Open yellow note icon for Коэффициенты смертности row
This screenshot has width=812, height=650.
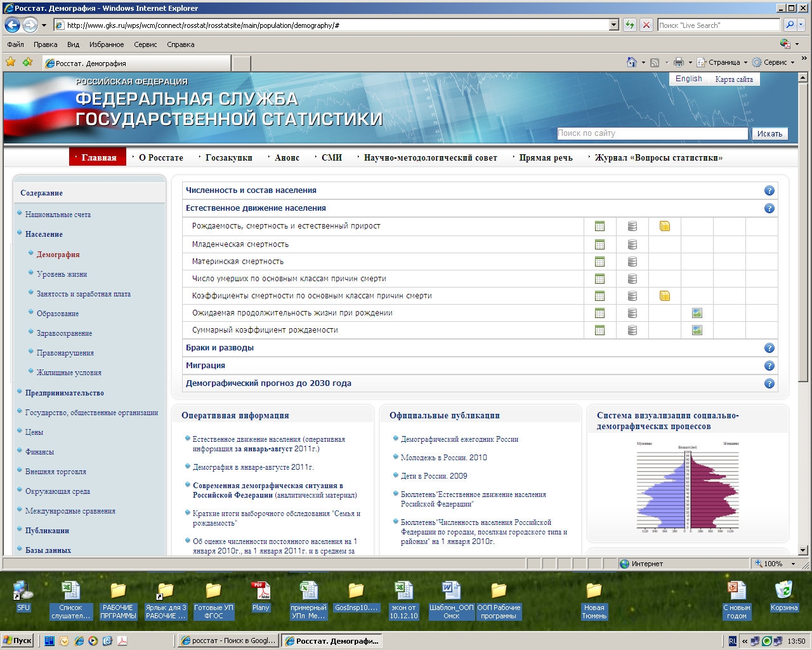click(665, 296)
